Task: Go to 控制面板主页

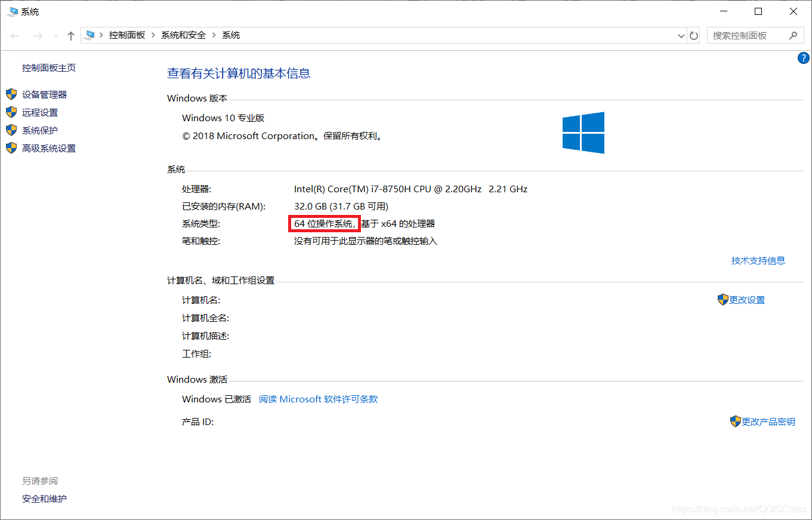Action: [x=49, y=68]
